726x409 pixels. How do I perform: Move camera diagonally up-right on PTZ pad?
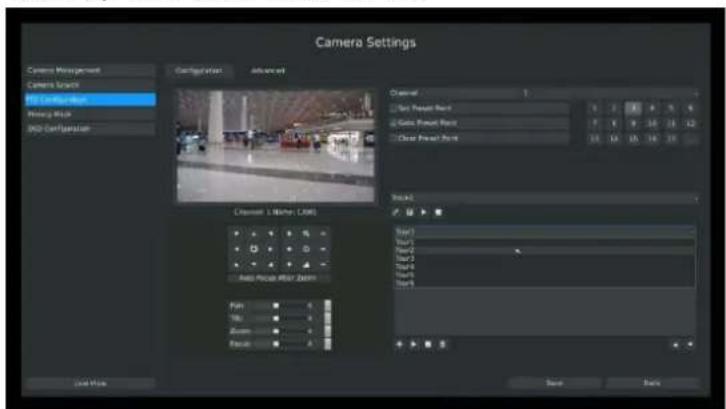[x=271, y=234]
